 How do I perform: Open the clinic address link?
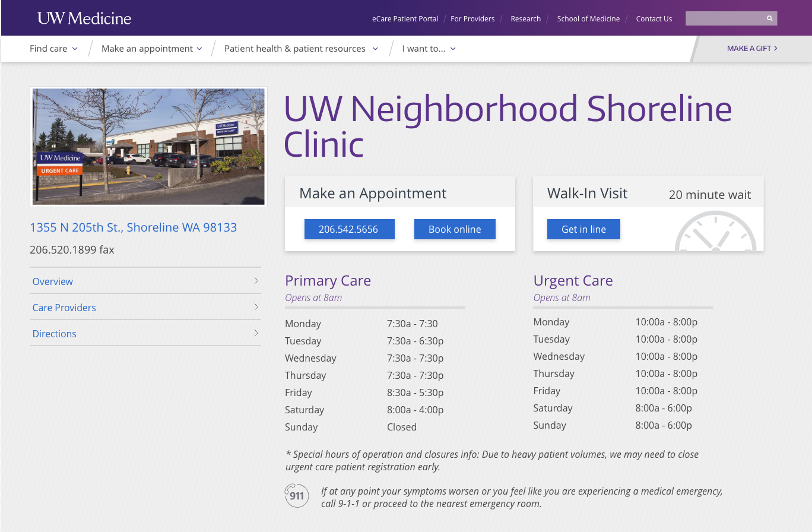click(134, 227)
